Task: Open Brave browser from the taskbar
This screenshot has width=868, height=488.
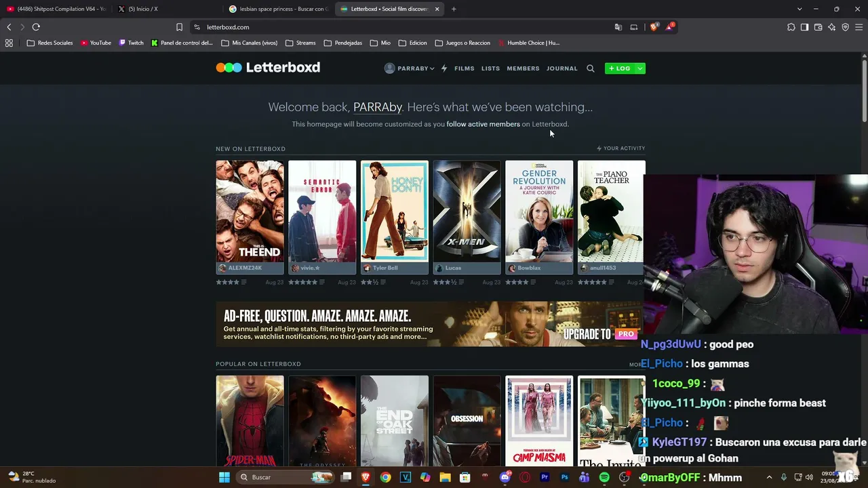Action: (366, 477)
